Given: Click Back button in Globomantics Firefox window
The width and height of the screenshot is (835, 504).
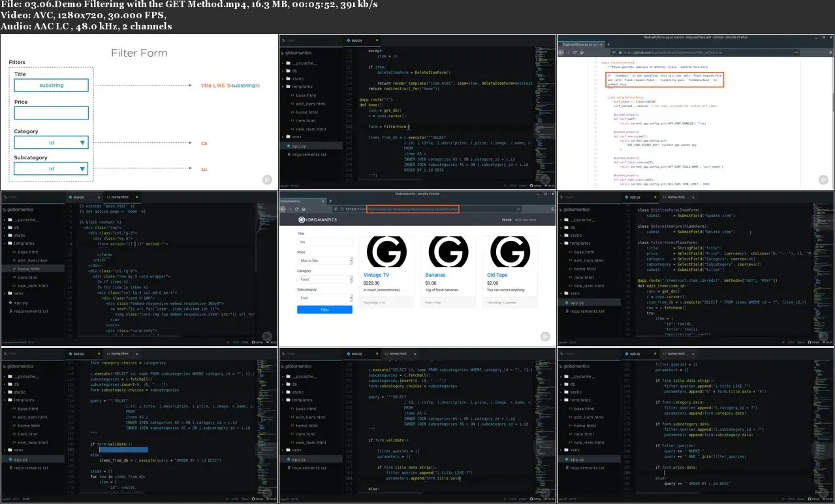Looking at the screenshot, I should (283, 209).
